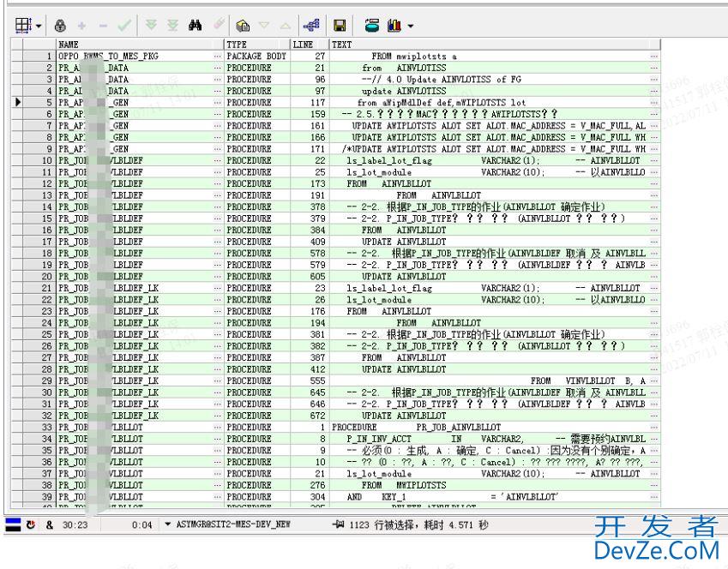Click the line value 555 cell
This screenshot has height=569, width=728.
coord(310,380)
